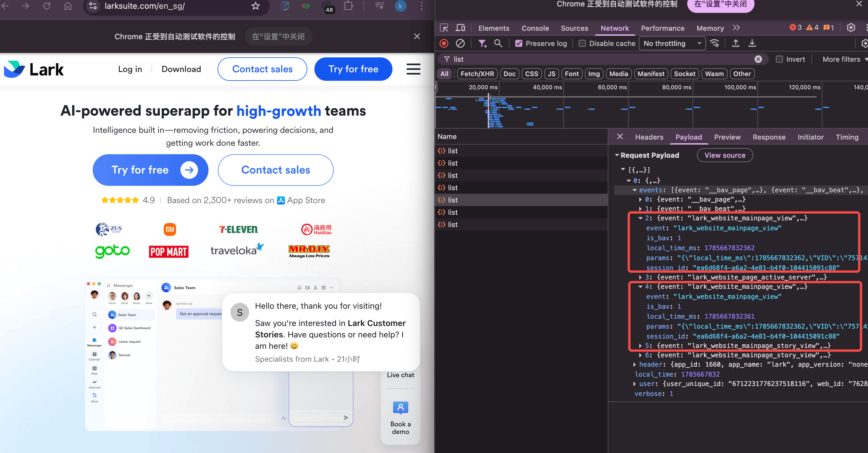868x453 pixels.
Task: Click View source button
Action: coord(725,155)
